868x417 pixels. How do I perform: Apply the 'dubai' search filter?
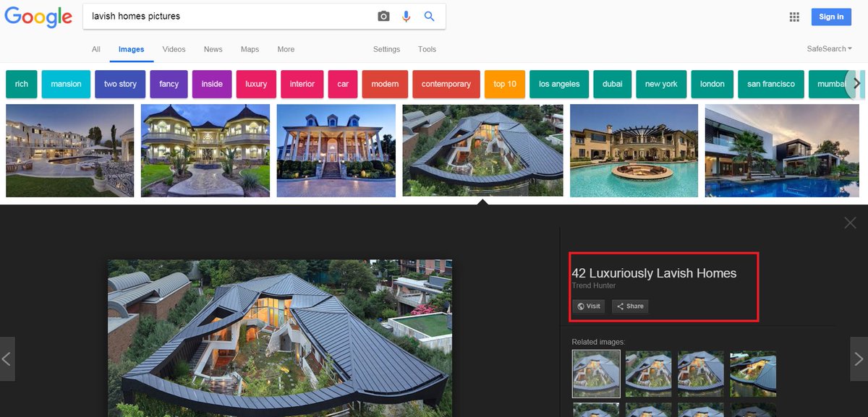pyautogui.click(x=613, y=84)
